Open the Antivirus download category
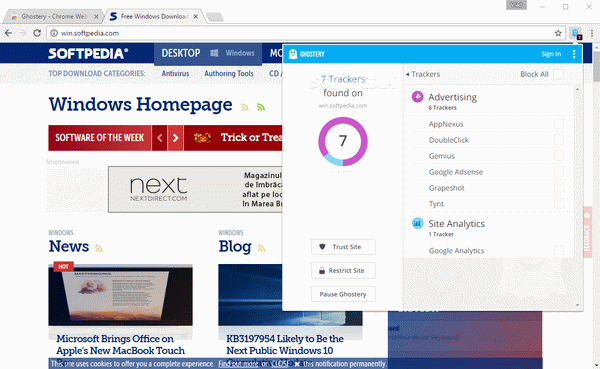Image resolution: width=600 pixels, height=369 pixels. pos(175,73)
